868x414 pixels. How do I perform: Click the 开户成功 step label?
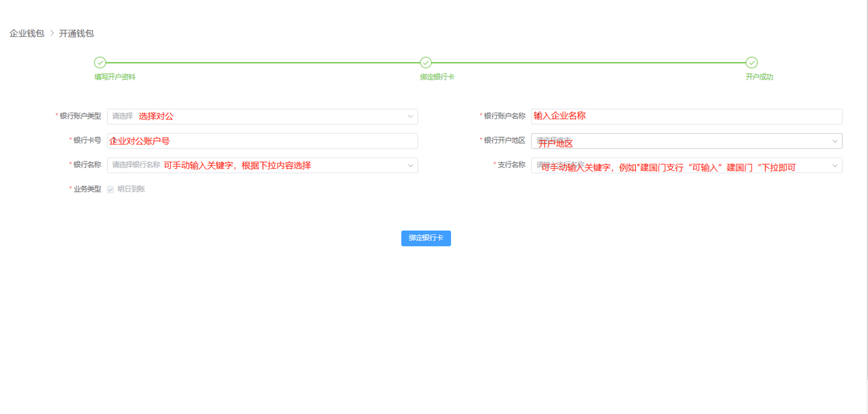click(759, 77)
